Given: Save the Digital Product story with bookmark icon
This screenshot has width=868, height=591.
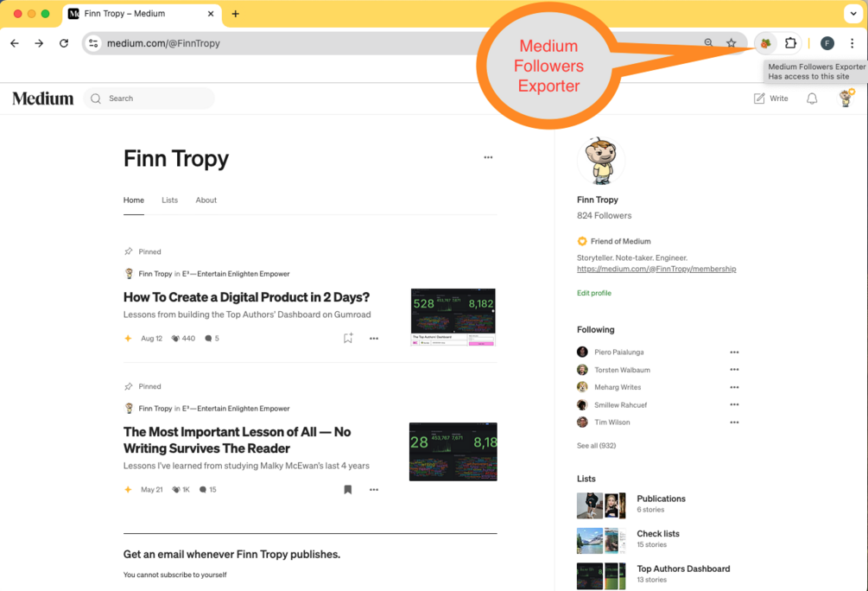Looking at the screenshot, I should click(348, 338).
